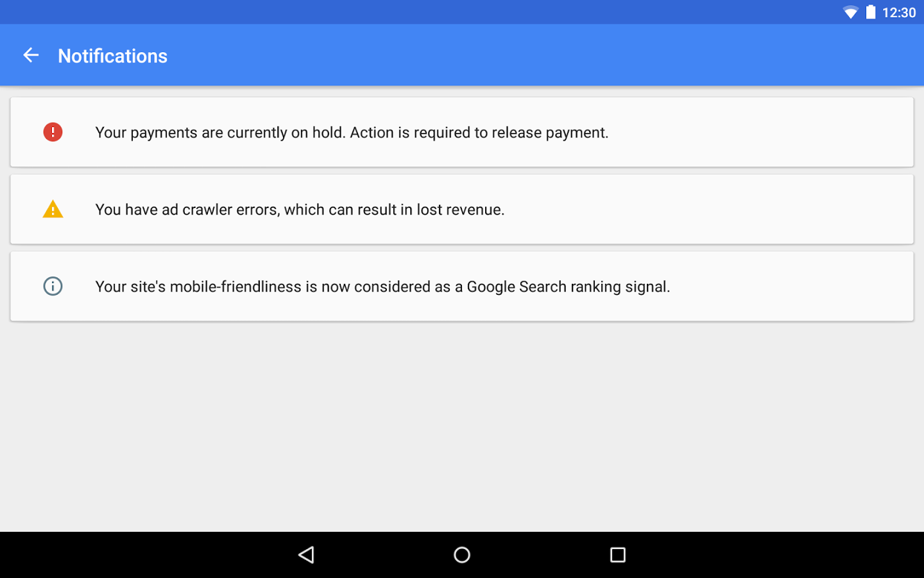The height and width of the screenshot is (578, 924).
Task: Tap the Android back navigation triangle
Action: point(306,555)
